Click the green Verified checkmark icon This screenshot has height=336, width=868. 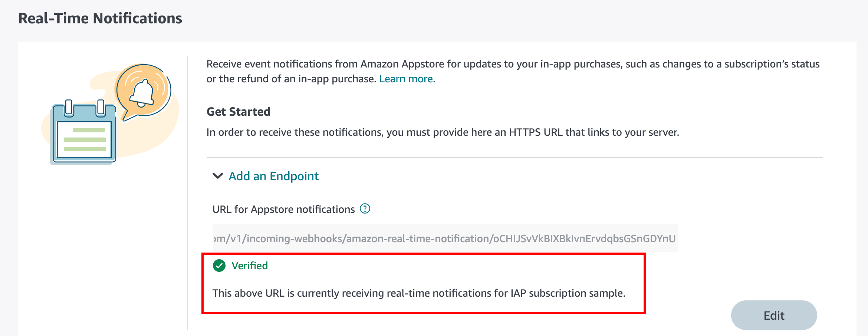219,266
